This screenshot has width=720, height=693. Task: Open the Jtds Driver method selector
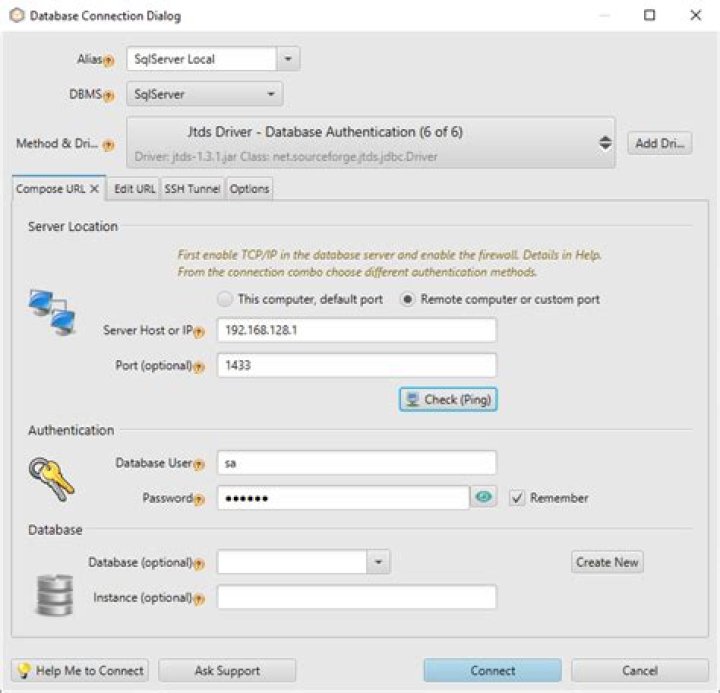(371, 143)
